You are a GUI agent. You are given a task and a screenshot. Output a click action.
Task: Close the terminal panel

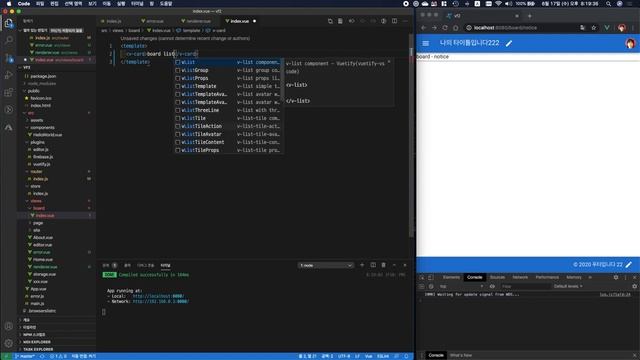pyautogui.click(x=405, y=265)
